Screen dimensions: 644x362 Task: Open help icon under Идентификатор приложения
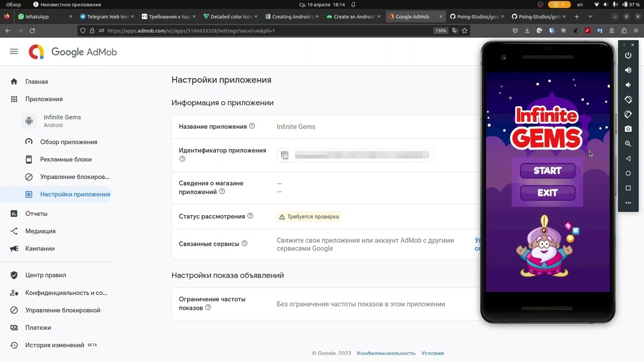pyautogui.click(x=182, y=159)
